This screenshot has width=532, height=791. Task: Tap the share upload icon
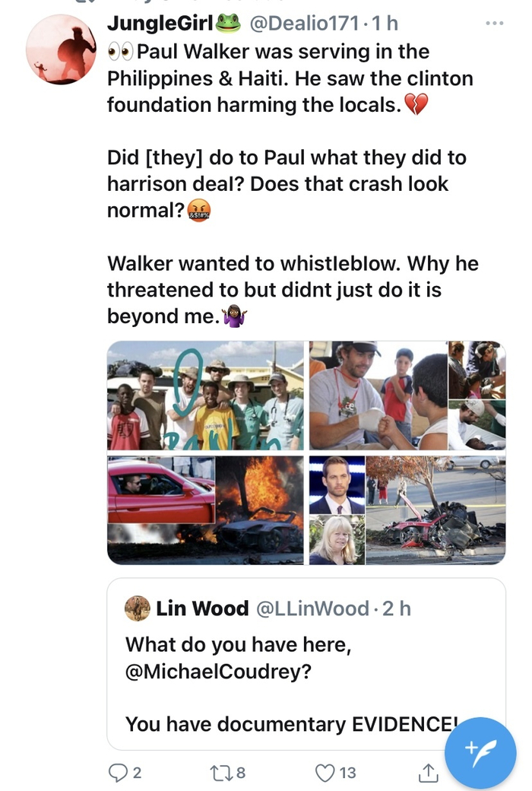(x=428, y=773)
